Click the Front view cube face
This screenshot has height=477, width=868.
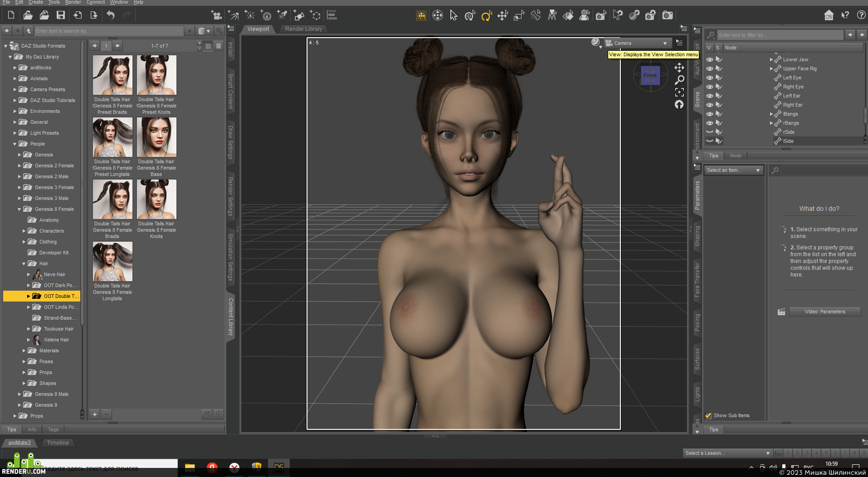click(650, 75)
